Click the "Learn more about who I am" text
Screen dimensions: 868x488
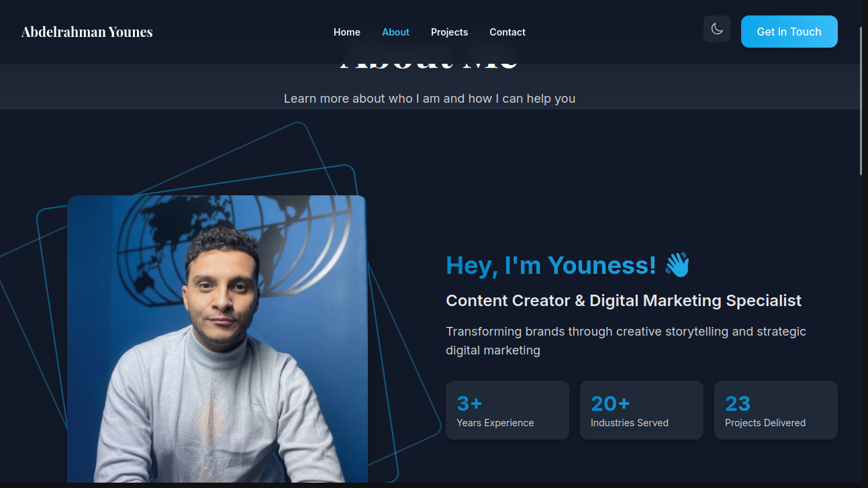pyautogui.click(x=430, y=99)
